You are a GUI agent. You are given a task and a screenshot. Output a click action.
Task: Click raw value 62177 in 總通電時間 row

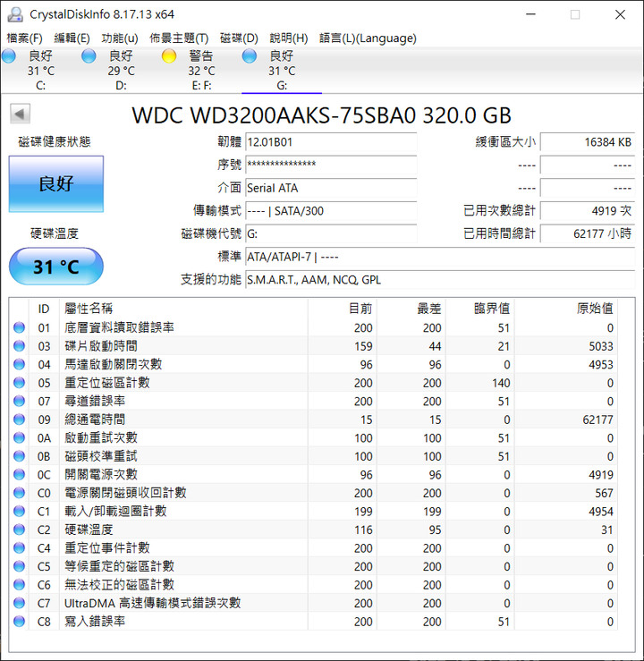[x=597, y=419]
